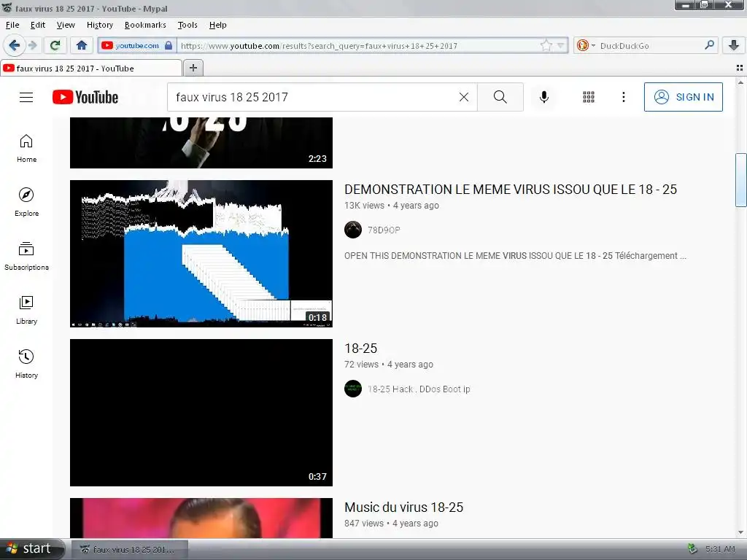Open YouTube settings three-dot menu
Image resolution: width=747 pixels, height=560 pixels.
click(623, 97)
